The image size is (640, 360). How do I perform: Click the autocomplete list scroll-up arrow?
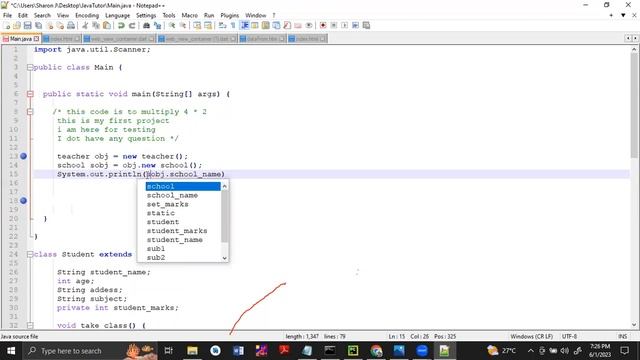click(224, 186)
